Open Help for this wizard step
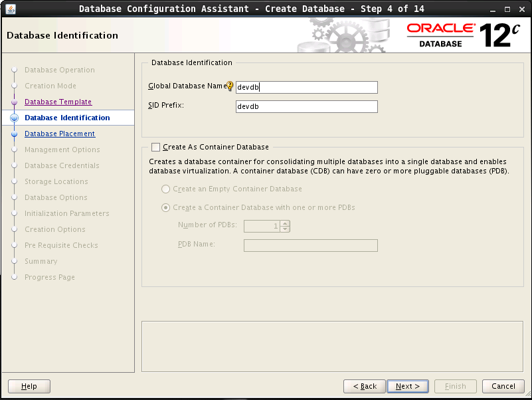 click(29, 386)
